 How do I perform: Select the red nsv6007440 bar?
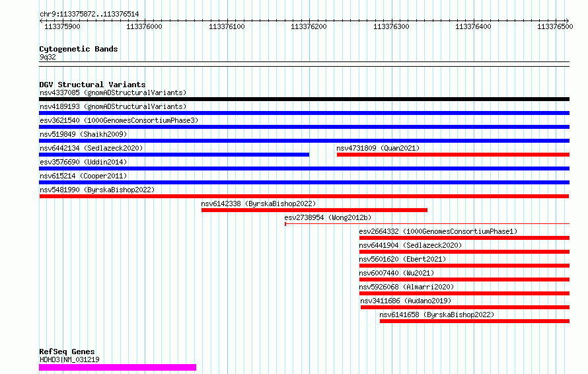click(464, 280)
